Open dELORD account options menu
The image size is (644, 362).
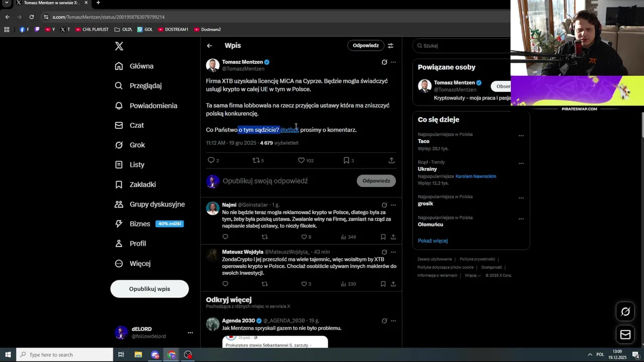(190, 333)
